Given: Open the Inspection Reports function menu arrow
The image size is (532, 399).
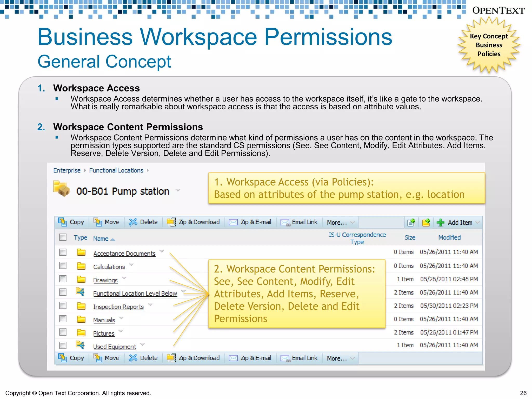Looking at the screenshot, I should click(x=150, y=304).
